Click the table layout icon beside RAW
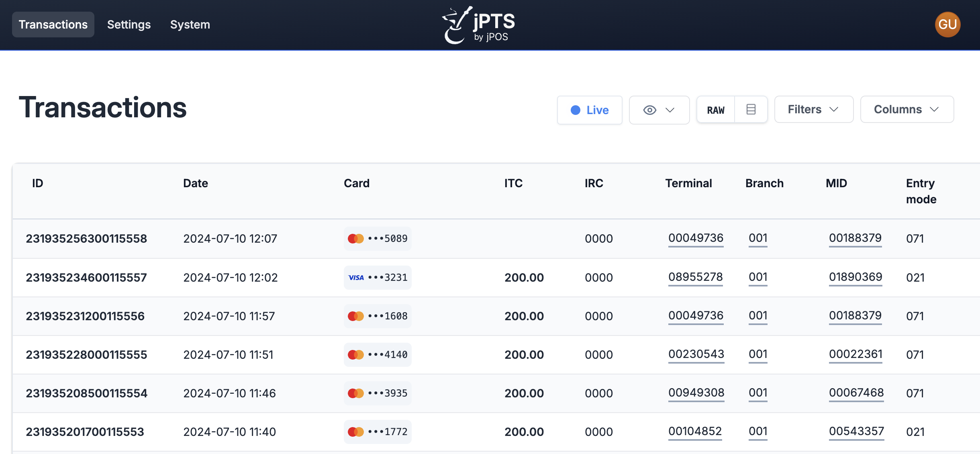980x454 pixels. (x=750, y=109)
